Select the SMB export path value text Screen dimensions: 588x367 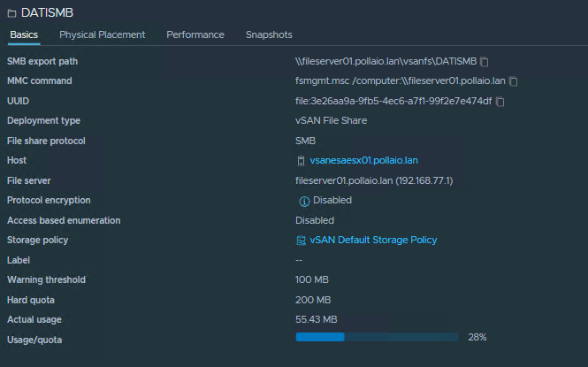click(386, 61)
